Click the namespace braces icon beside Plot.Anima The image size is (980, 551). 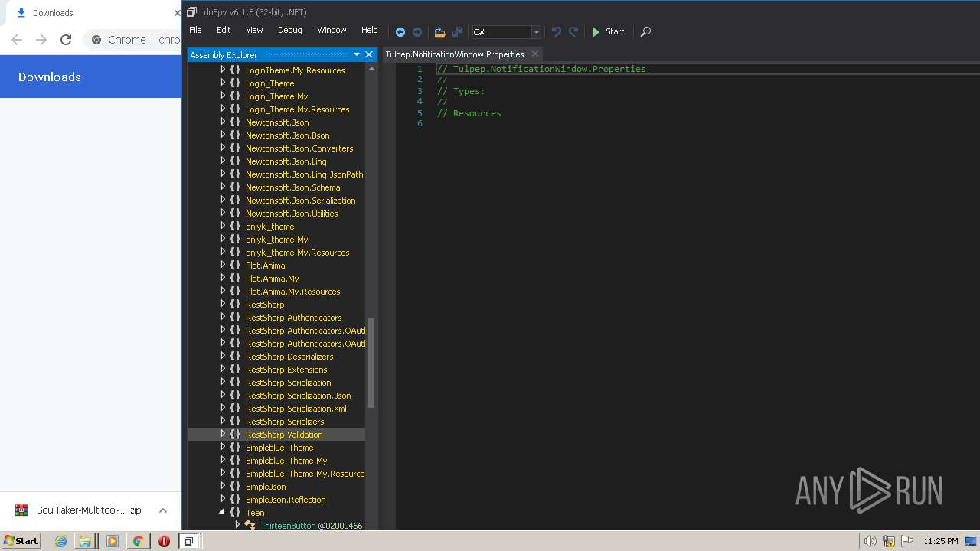[x=235, y=266]
